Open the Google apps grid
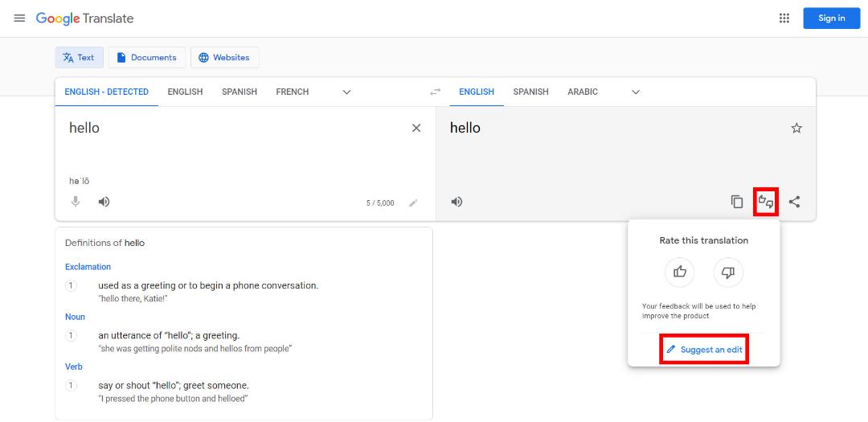This screenshot has height=422, width=868. coord(784,18)
